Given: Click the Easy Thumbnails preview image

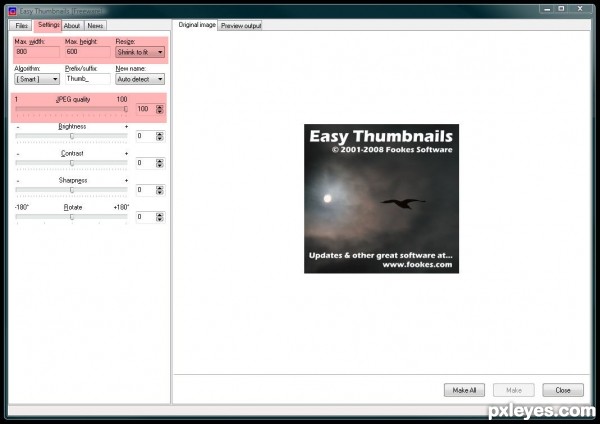Looking at the screenshot, I should (381, 199).
